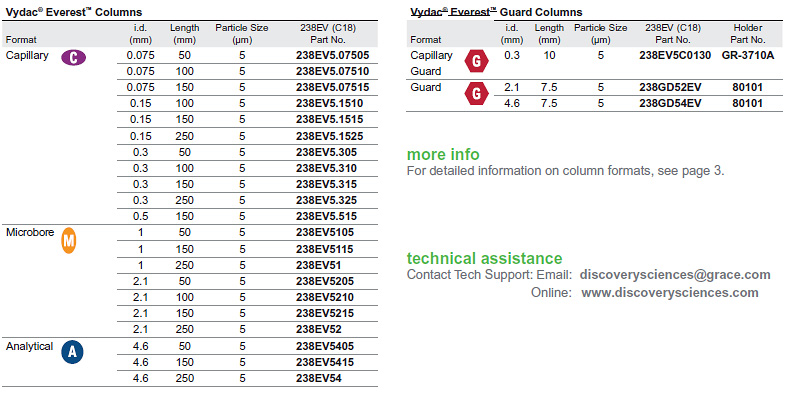Select part number 238EV5105
Viewport: 787px width, 416px height.
[325, 232]
